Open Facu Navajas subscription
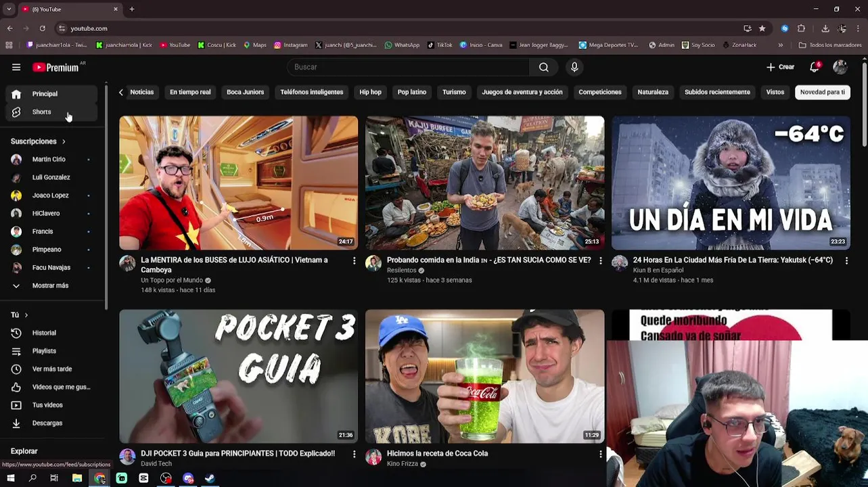Viewport: 868px width, 487px height. [51, 268]
